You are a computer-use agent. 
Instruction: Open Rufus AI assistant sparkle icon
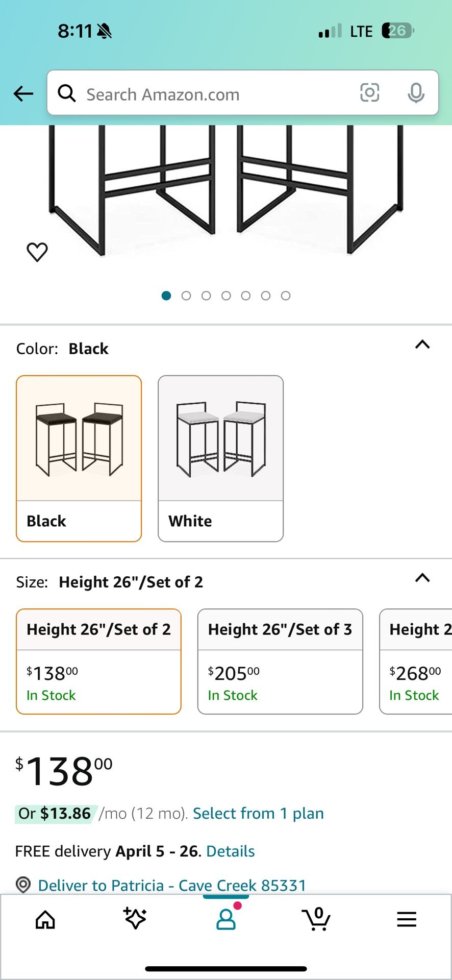tap(135, 919)
